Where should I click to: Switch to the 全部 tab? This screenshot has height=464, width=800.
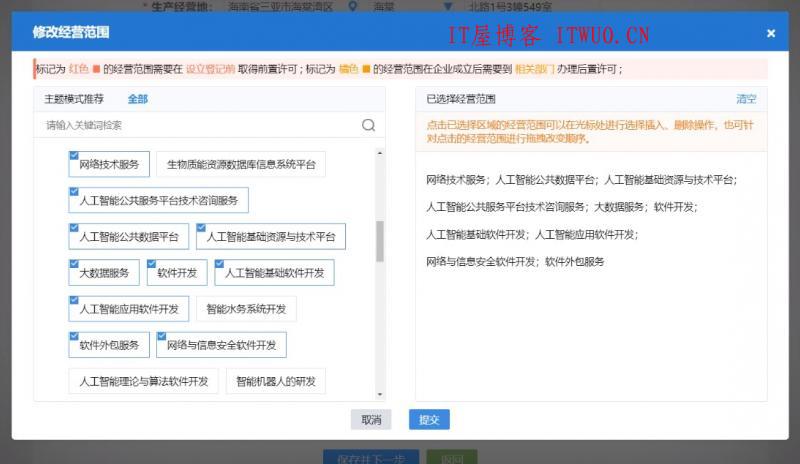coord(137,99)
